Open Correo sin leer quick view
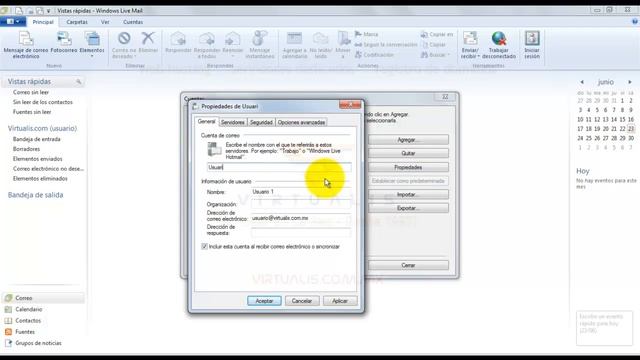The image size is (640, 360). tap(31, 92)
